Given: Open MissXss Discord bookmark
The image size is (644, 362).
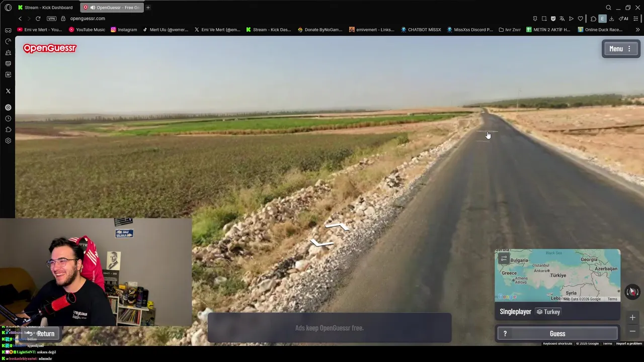Looking at the screenshot, I should tap(470, 30).
